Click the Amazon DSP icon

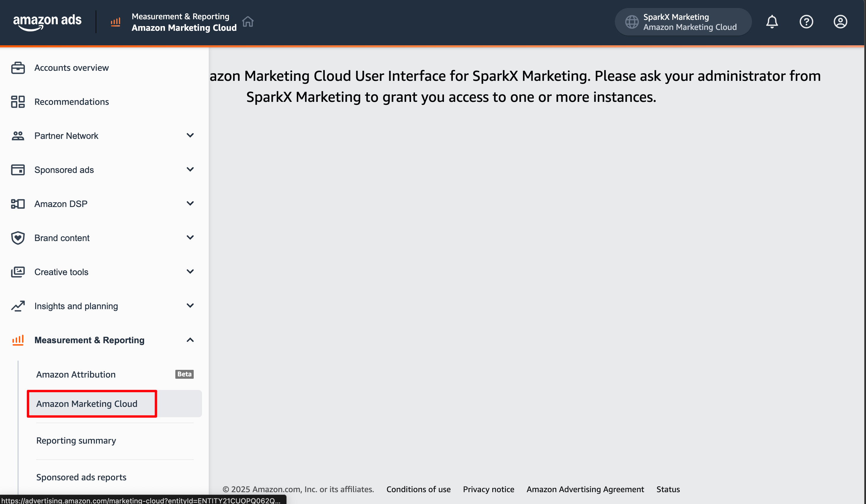[18, 204]
